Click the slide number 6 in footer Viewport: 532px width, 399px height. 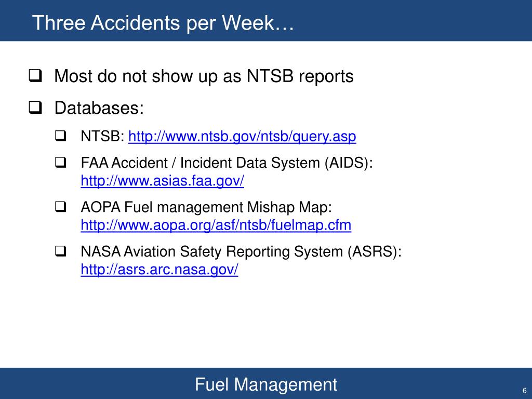[x=524, y=391]
